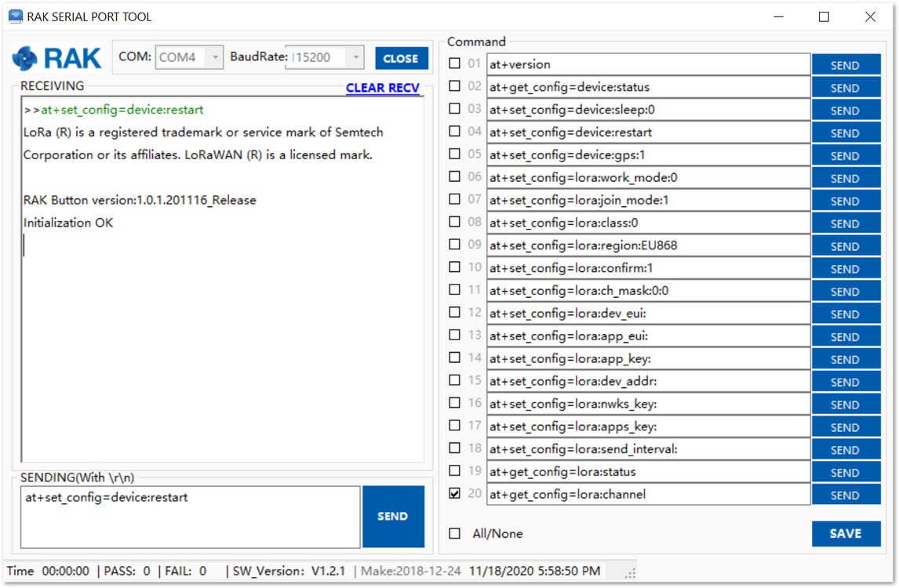Send the lora:join_mode:1 command
Viewport: 899px width, 588px height.
[846, 201]
